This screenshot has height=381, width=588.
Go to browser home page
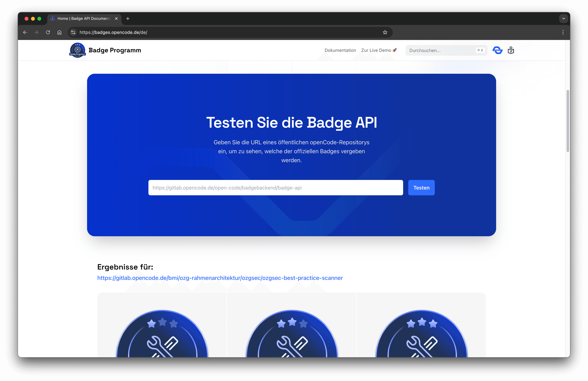point(59,32)
